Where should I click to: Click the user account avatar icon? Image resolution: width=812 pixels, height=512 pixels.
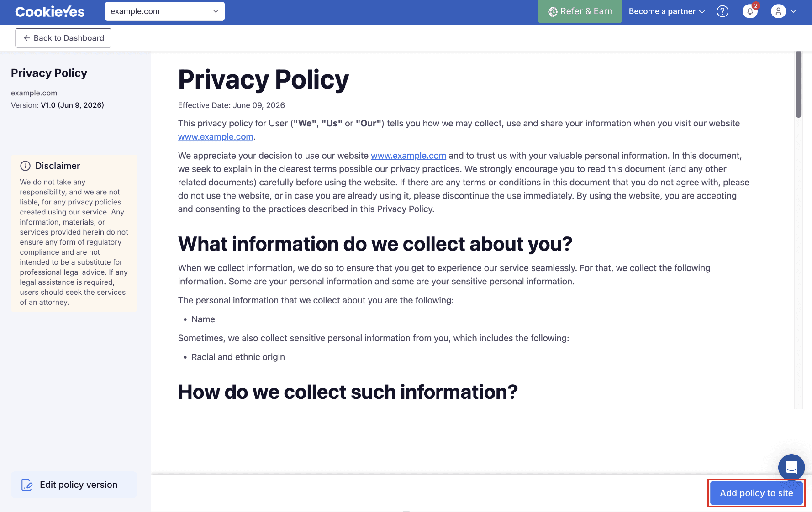click(x=778, y=11)
